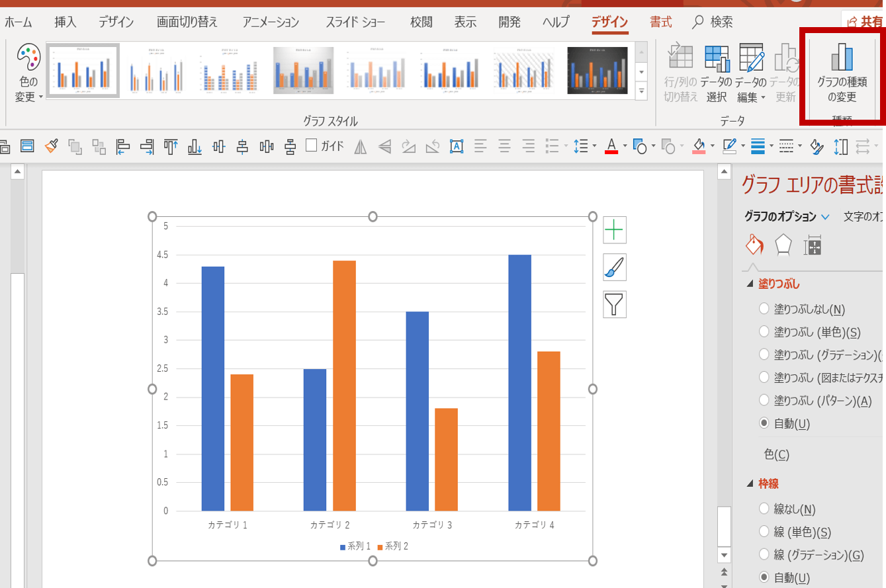Click the 系列 1 legend entry

pyautogui.click(x=355, y=546)
